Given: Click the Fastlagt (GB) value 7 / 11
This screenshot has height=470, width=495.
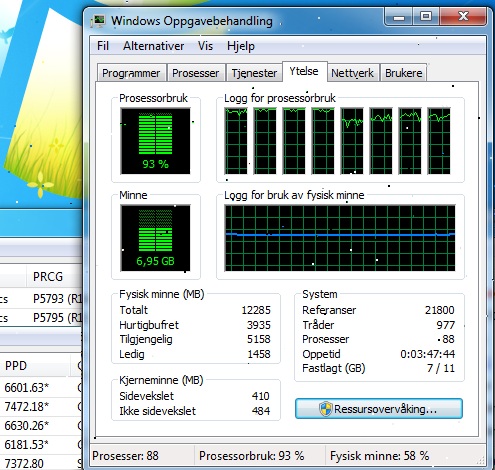Looking at the screenshot, I should (x=441, y=368).
